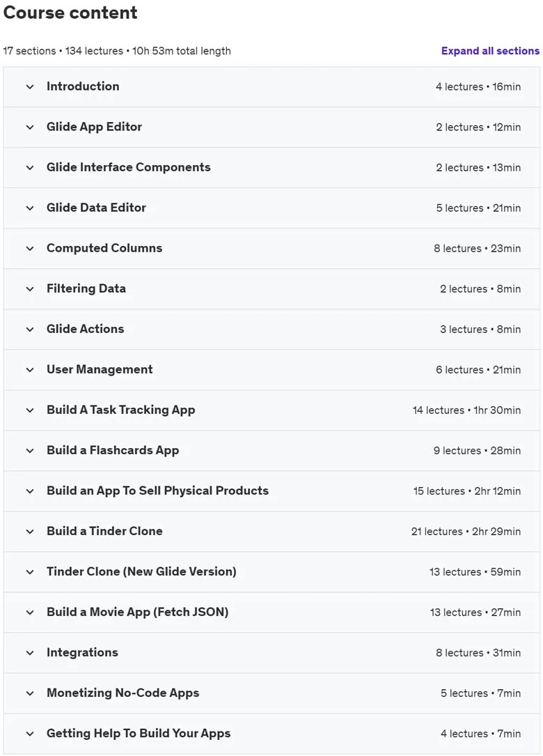
Task: Expand Build a Flashcards App chevron
Action: pos(30,451)
